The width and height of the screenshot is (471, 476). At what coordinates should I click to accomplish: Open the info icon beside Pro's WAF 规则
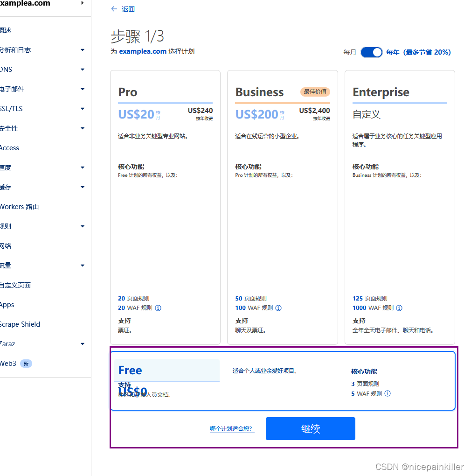point(158,308)
